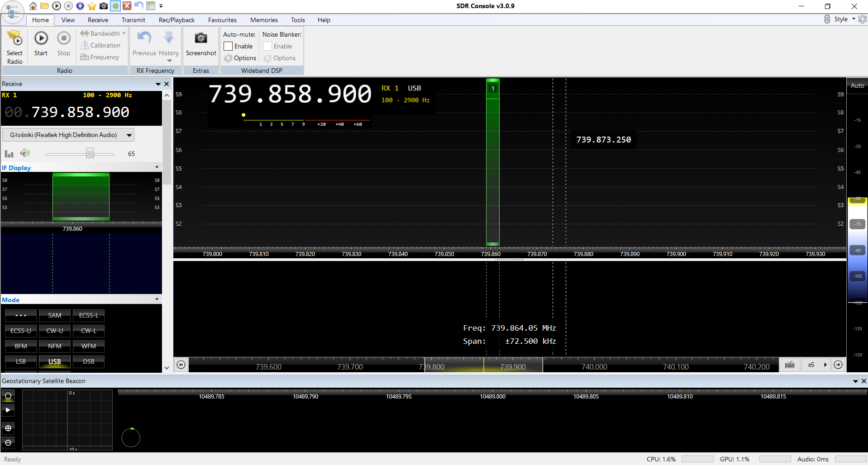868x465 pixels.
Task: Click the beacon zoom-out minus icon
Action: 8,443
